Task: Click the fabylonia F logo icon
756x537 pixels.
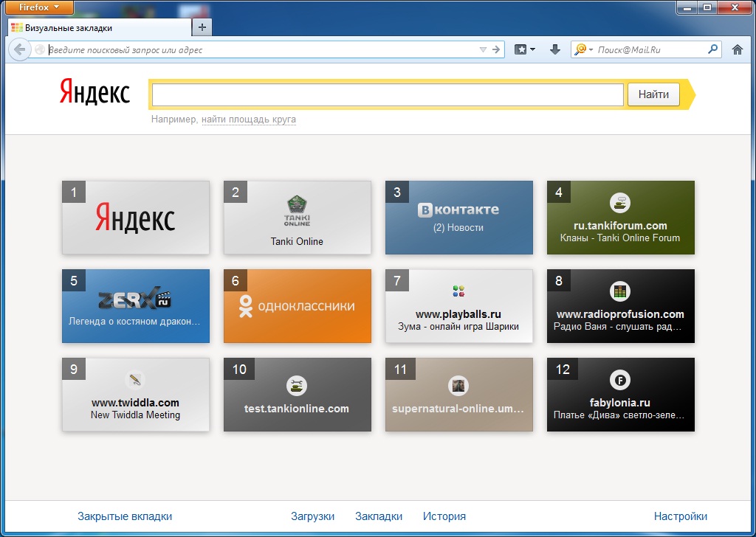Action: pyautogui.click(x=620, y=380)
